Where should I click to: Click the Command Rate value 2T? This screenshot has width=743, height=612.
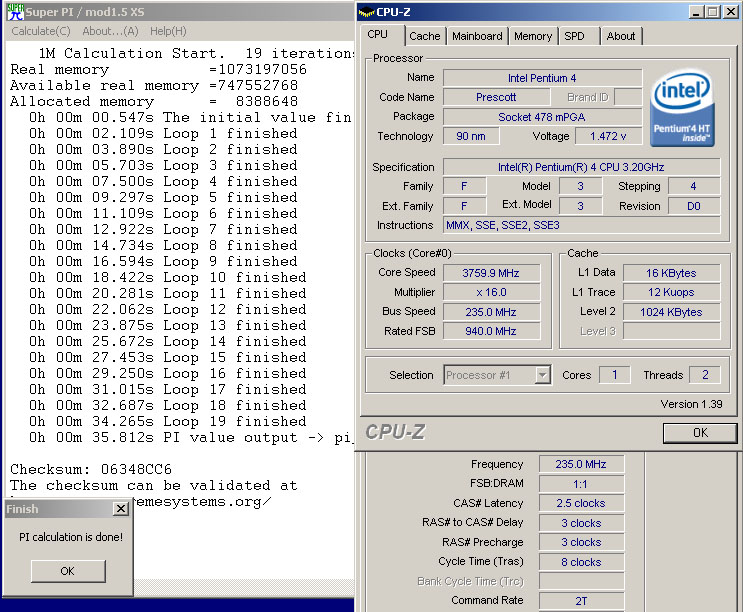[581, 601]
